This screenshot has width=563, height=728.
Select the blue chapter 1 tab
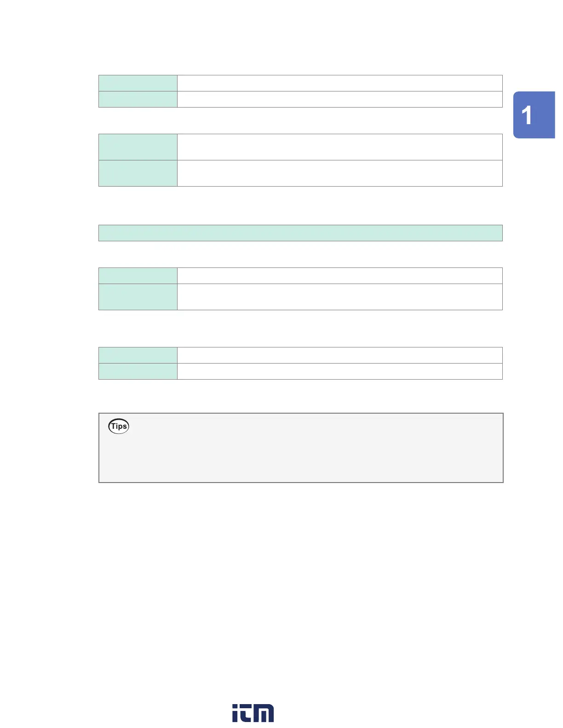(534, 115)
